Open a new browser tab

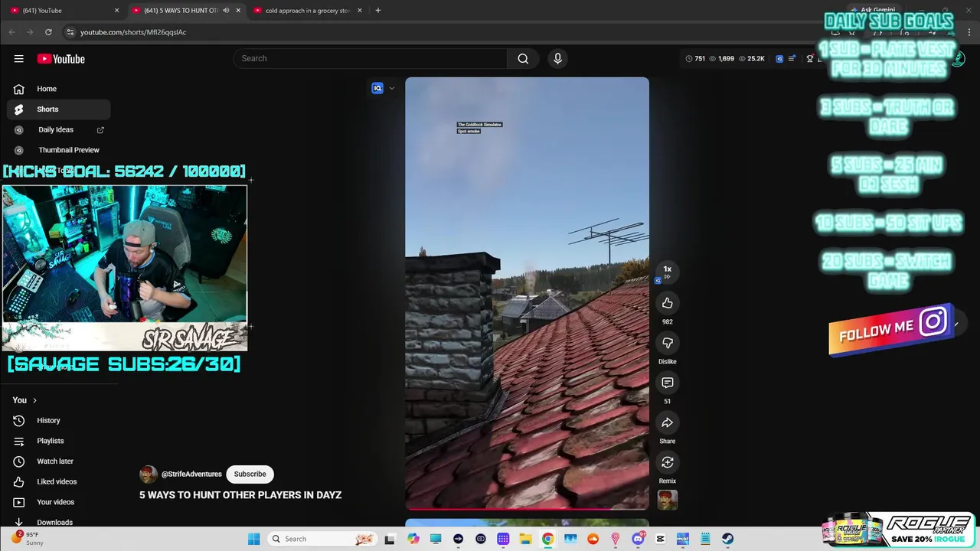click(377, 10)
